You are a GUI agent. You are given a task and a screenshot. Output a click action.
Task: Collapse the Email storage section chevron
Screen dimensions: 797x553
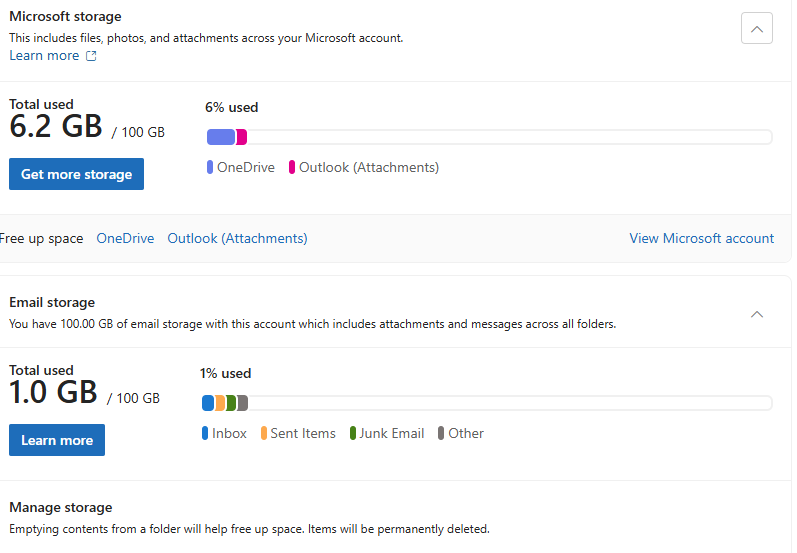coord(756,314)
